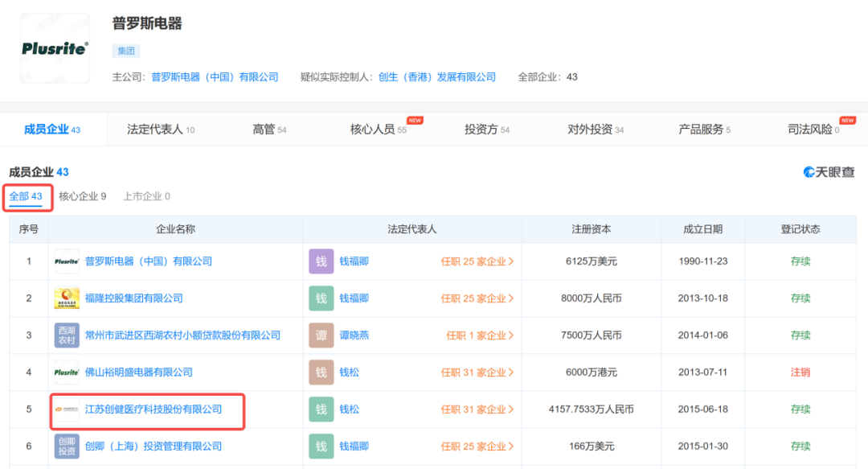
Task: Expand 任职 25 家企业 in row 1
Action: pos(477,261)
